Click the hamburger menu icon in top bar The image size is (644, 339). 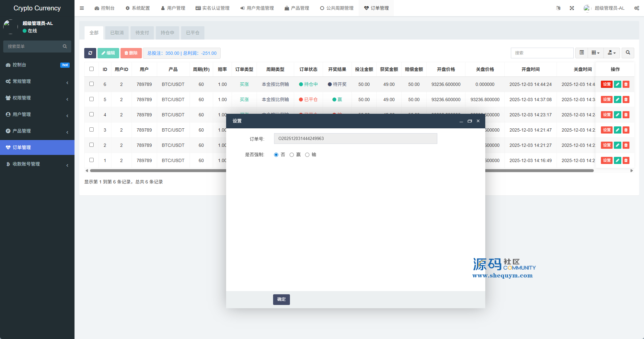click(82, 8)
